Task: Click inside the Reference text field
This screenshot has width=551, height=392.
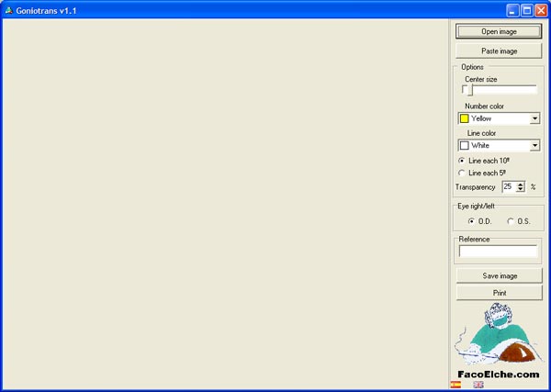Action: point(498,252)
